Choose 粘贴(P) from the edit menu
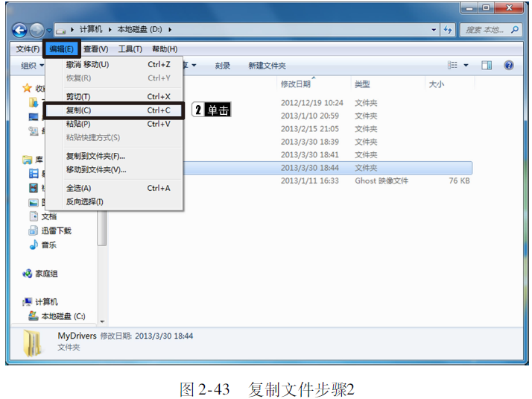 pyautogui.click(x=114, y=124)
